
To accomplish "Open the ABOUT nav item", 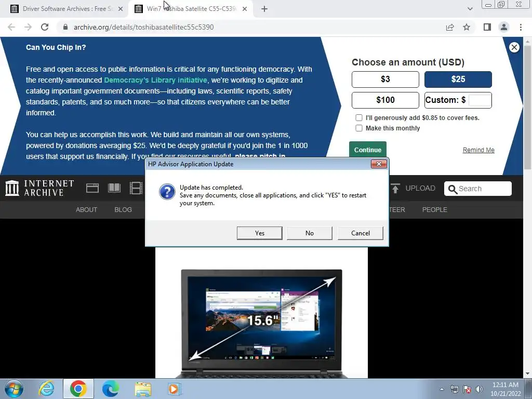I will [87, 210].
